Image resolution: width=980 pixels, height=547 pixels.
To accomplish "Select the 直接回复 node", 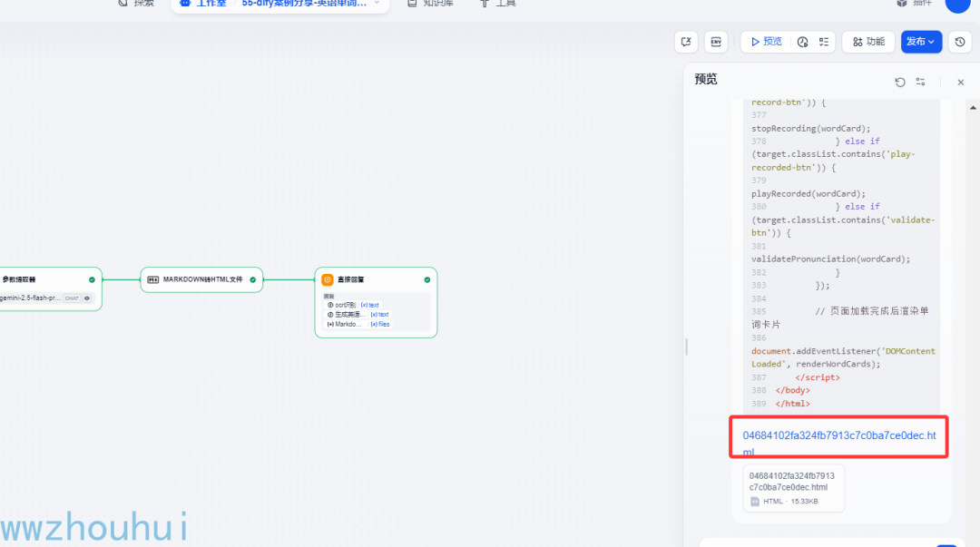I will point(376,303).
